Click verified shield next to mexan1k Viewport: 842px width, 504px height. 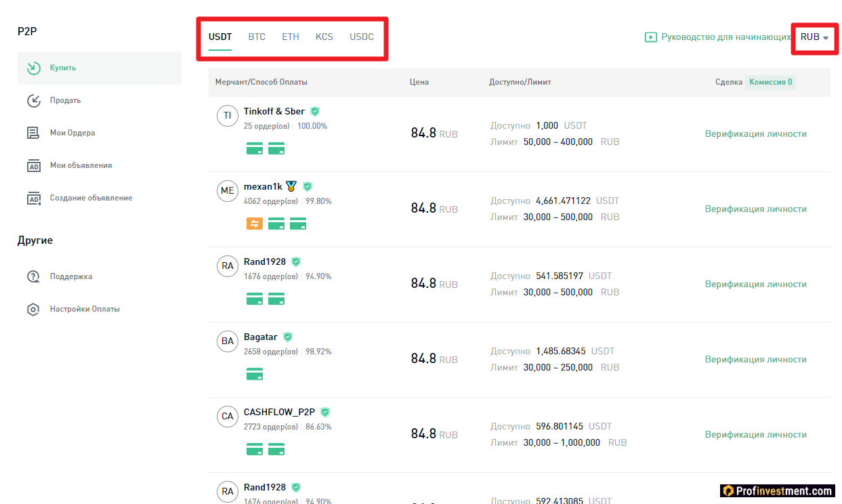[308, 186]
